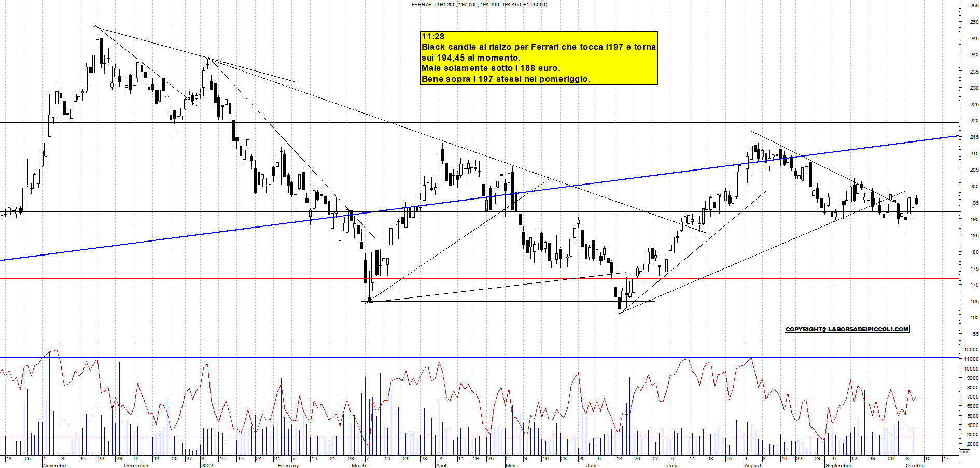Image resolution: width=980 pixels, height=468 pixels.
Task: Click the May month label on time axis
Action: click(x=511, y=465)
